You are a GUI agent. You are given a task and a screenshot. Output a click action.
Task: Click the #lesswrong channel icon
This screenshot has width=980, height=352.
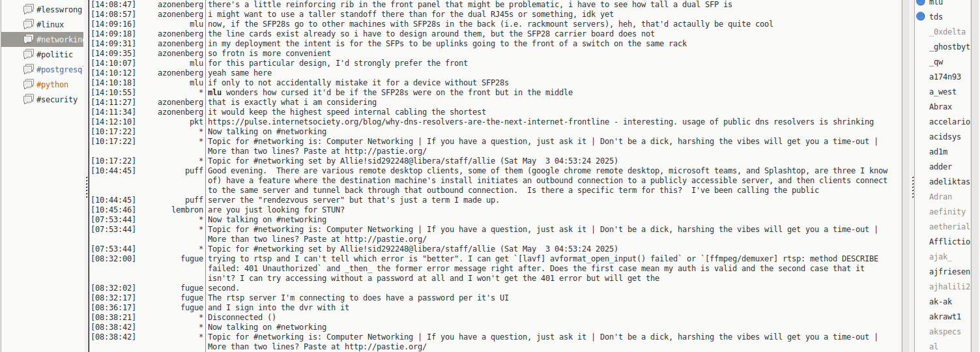28,9
